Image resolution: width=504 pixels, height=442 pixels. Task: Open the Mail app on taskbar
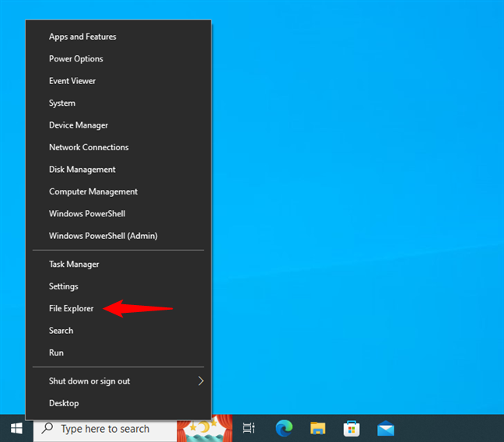[x=386, y=429]
